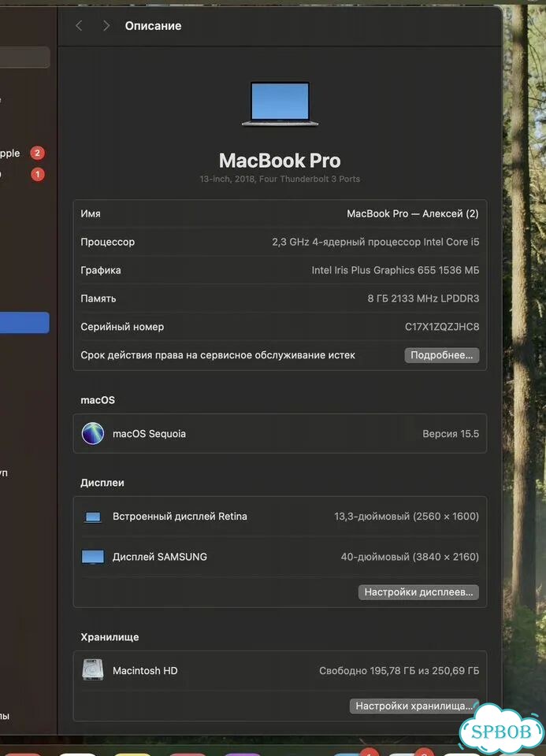Open sidebar item with badge 2

tap(22, 153)
